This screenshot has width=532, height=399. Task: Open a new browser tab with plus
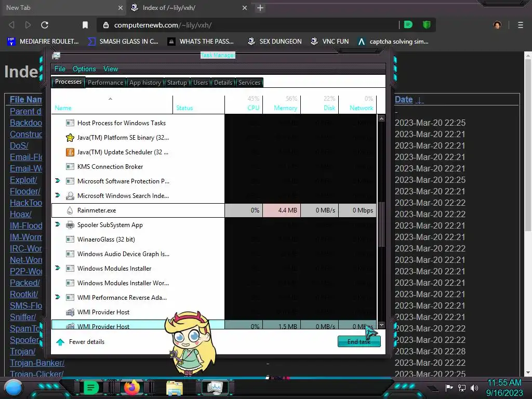coord(260,8)
